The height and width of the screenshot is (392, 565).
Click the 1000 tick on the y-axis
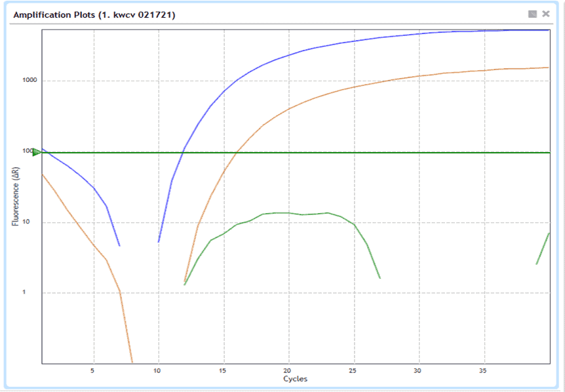coord(30,81)
